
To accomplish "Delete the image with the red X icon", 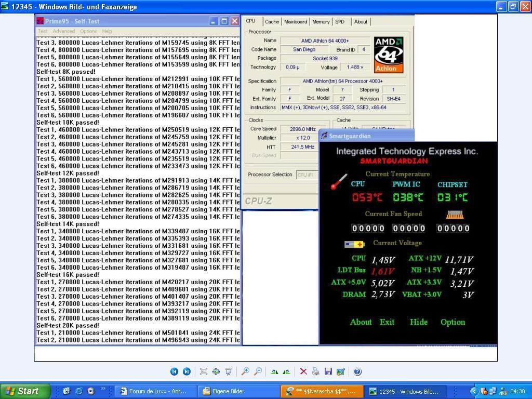I will pos(303,371).
